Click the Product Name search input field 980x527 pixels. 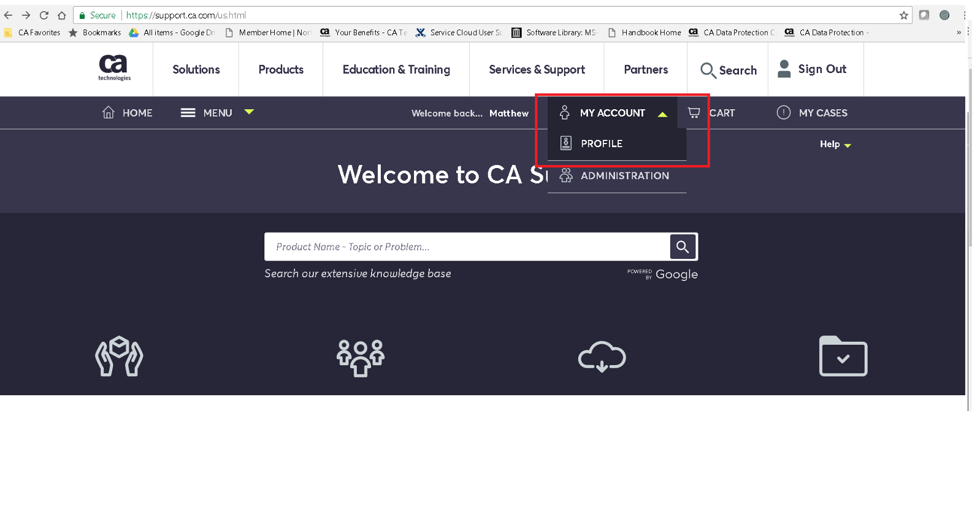[467, 247]
